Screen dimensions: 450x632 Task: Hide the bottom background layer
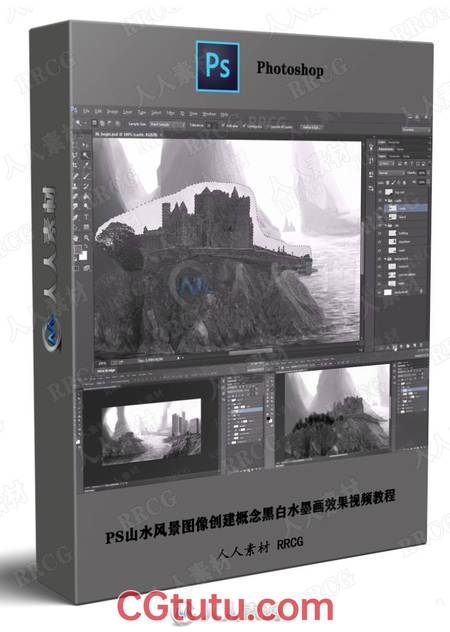pos(379,292)
